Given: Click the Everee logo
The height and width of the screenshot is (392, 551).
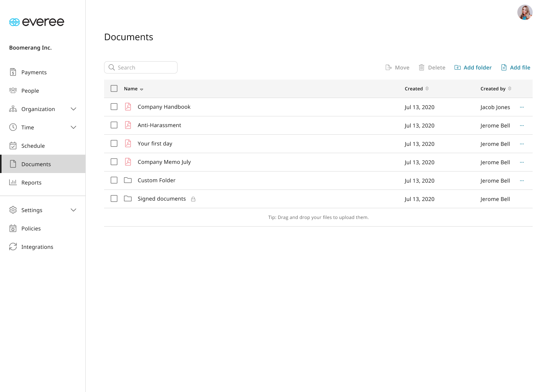Looking at the screenshot, I should coord(37,22).
